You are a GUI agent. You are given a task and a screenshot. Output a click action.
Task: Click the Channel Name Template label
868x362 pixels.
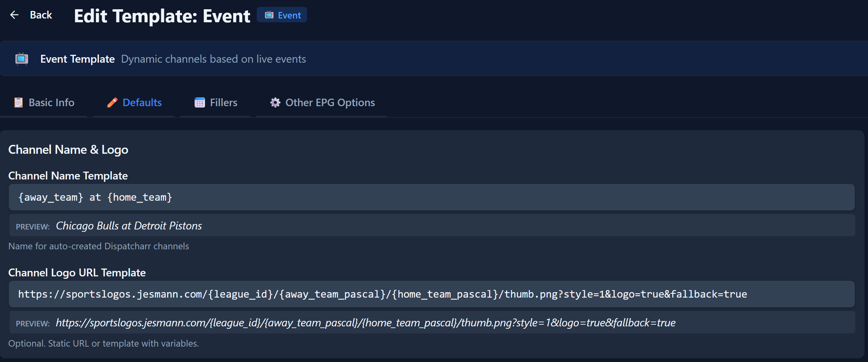point(68,176)
